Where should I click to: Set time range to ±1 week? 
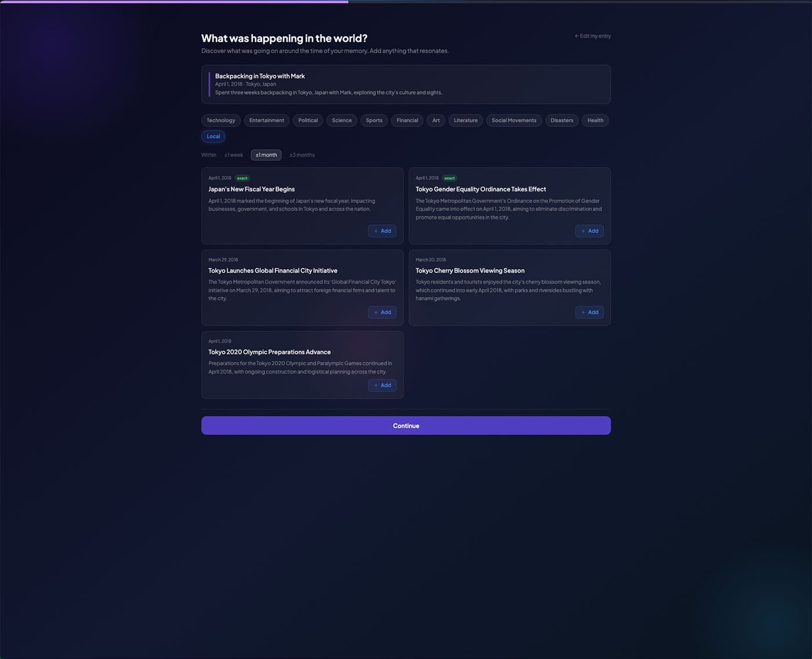(x=234, y=155)
